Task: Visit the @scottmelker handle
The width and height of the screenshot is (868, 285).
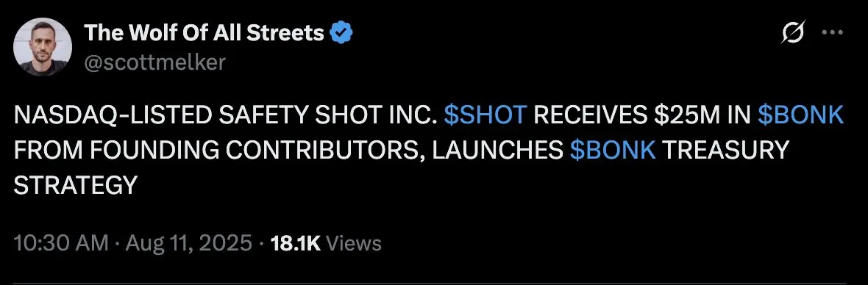Action: [154, 62]
